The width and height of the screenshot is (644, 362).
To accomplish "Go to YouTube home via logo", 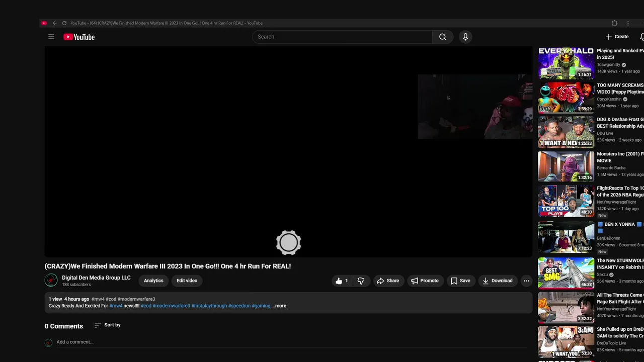I will pos(79,37).
